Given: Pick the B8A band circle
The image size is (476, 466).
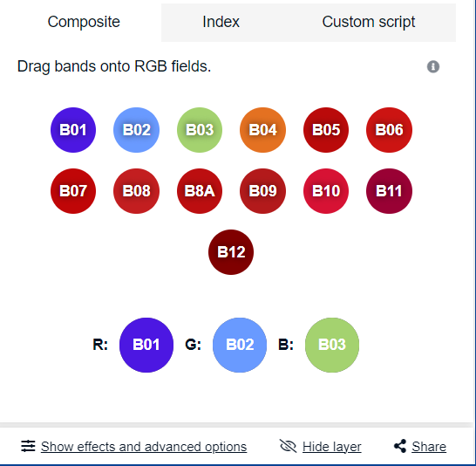Looking at the screenshot, I should [x=200, y=191].
